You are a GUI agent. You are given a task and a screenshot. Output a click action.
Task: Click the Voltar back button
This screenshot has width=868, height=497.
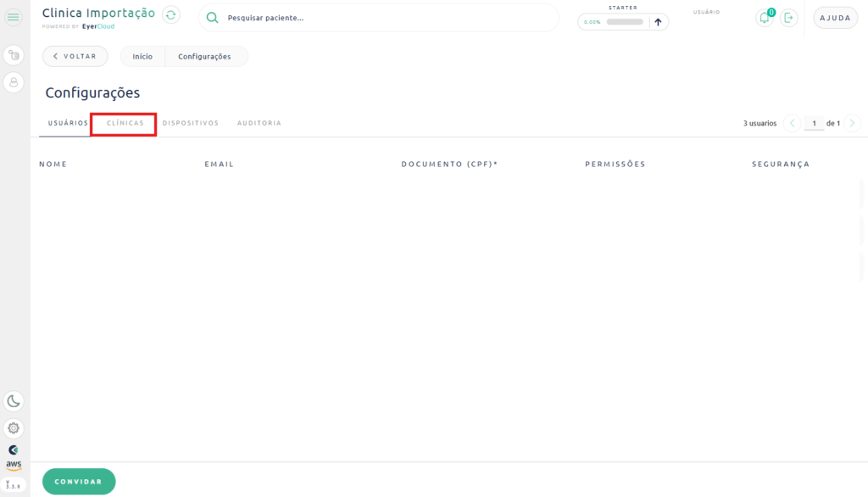click(75, 56)
